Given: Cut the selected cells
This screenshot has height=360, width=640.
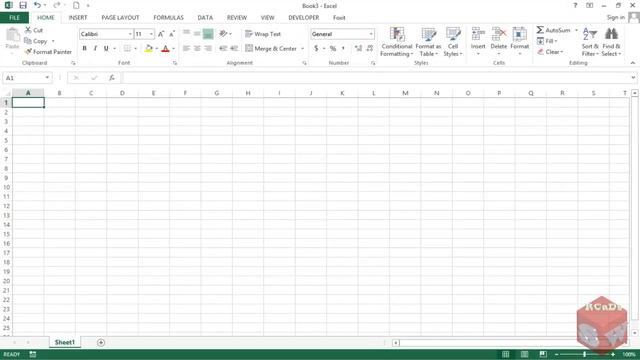Looking at the screenshot, I should tap(34, 30).
